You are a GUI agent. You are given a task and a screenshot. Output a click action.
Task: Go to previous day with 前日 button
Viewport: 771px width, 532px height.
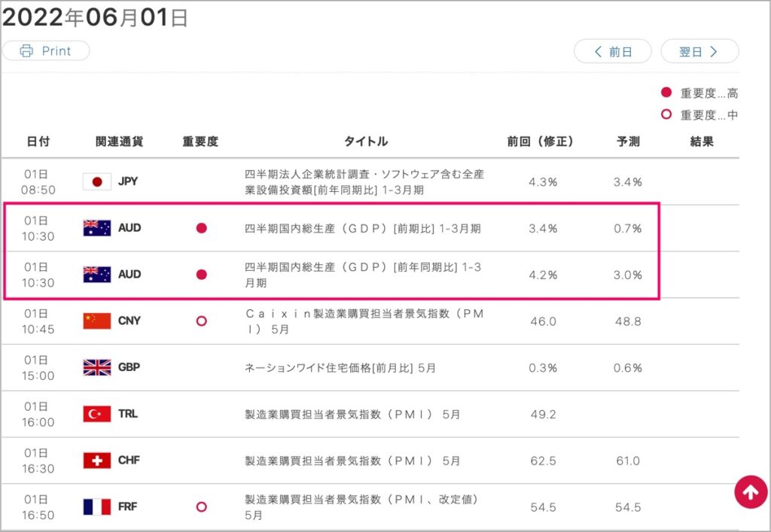point(613,52)
